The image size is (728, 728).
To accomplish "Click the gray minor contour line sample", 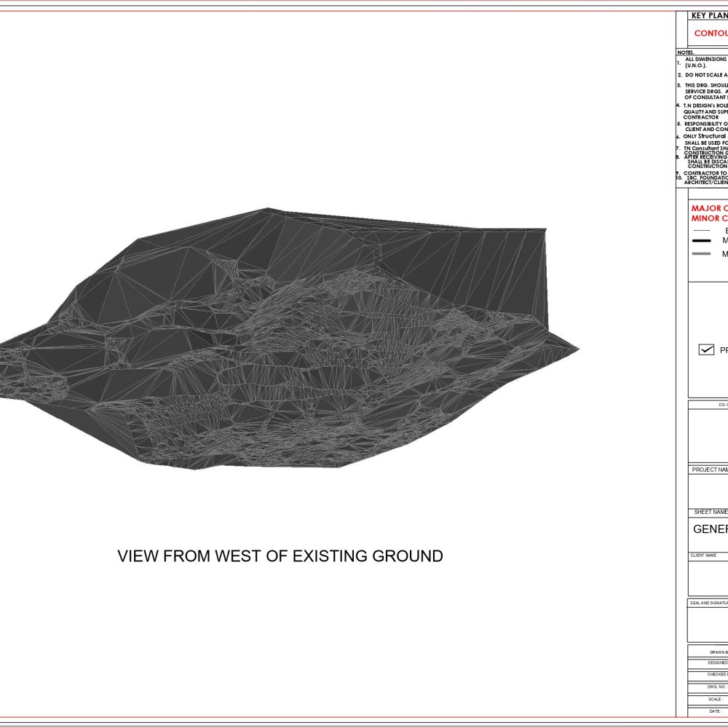I will point(702,254).
